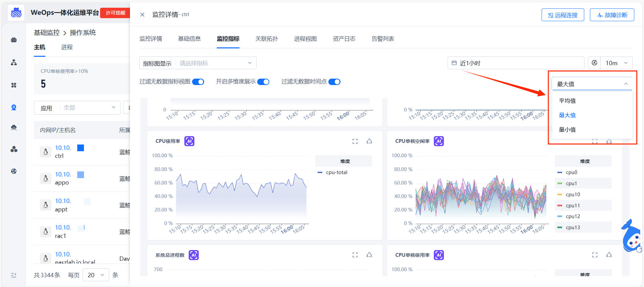The height and width of the screenshot is (287, 644).
Task: Switch to the 关联拓扑 tab
Action: (267, 39)
